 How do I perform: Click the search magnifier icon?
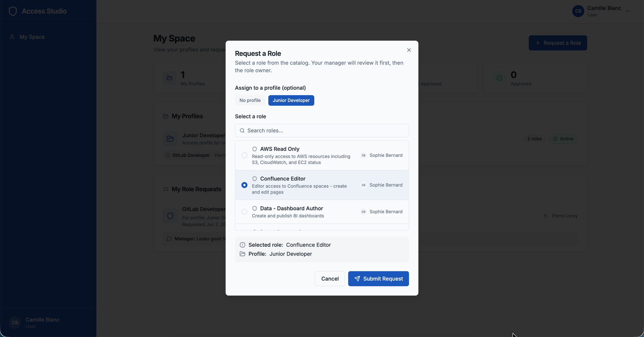pyautogui.click(x=242, y=131)
